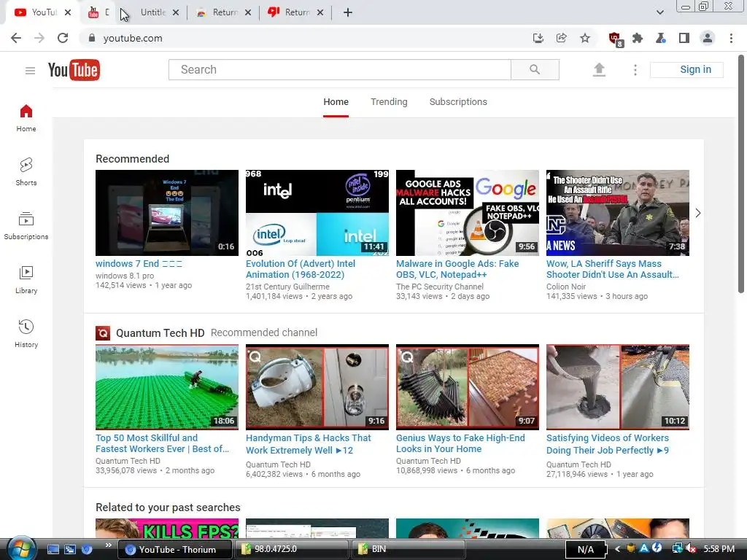This screenshot has width=747, height=560.
Task: Open LA Sheriff Mass Shooter video thumbnail
Action: (x=617, y=213)
